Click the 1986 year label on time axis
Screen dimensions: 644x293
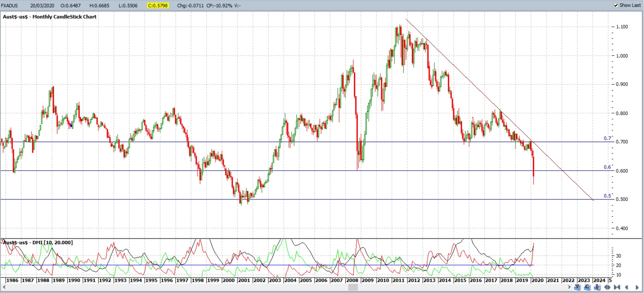point(12,280)
